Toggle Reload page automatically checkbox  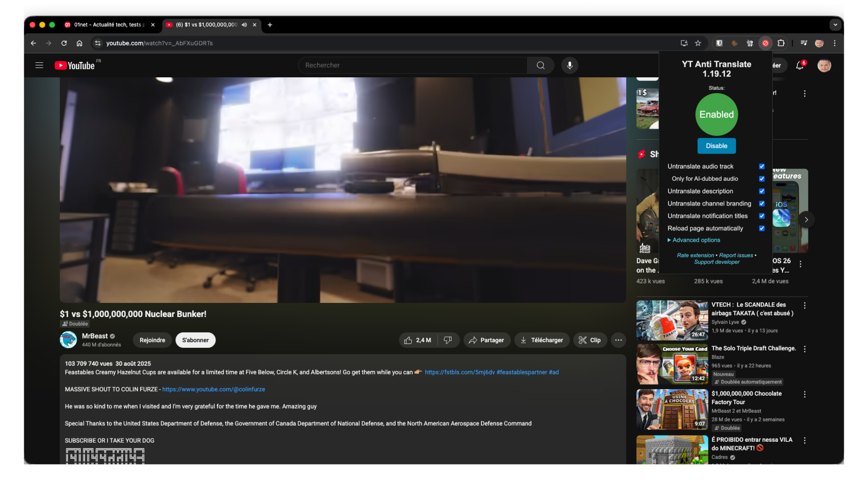762,228
